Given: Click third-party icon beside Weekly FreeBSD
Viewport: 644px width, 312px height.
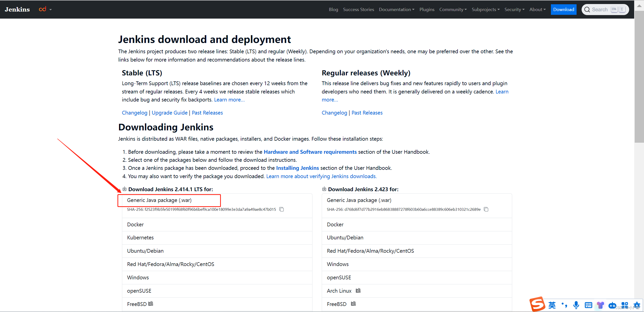Looking at the screenshot, I should pos(353,304).
